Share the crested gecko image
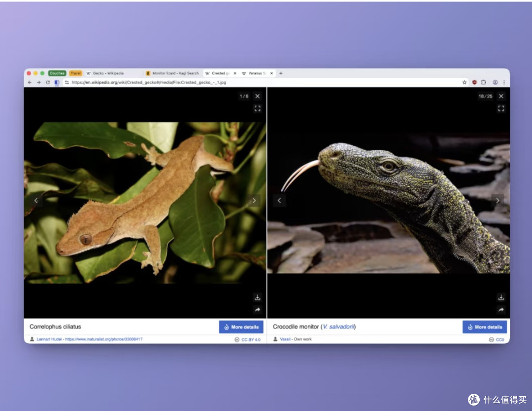The image size is (532, 411). 258,310
